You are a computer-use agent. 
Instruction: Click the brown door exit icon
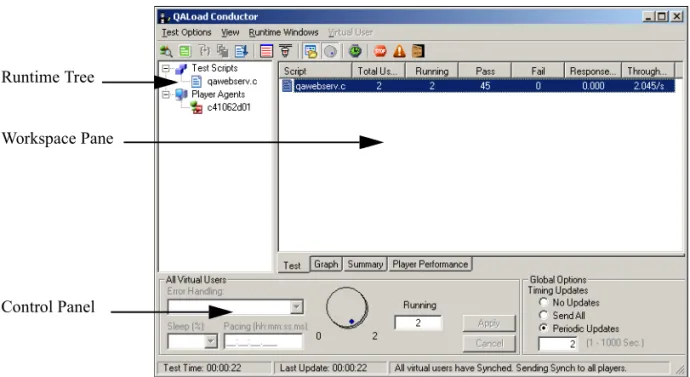pos(418,51)
